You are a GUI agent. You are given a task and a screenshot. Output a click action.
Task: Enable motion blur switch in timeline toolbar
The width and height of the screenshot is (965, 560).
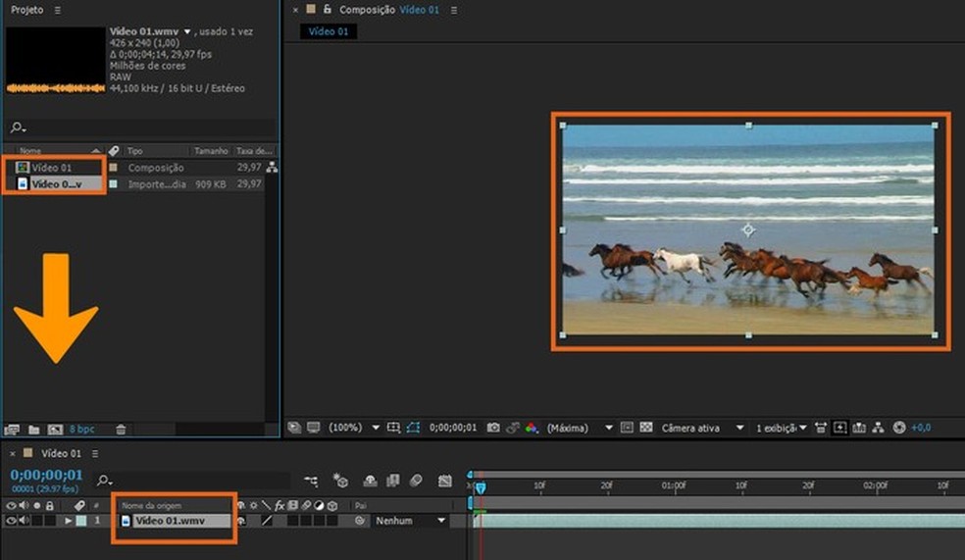pos(416,481)
